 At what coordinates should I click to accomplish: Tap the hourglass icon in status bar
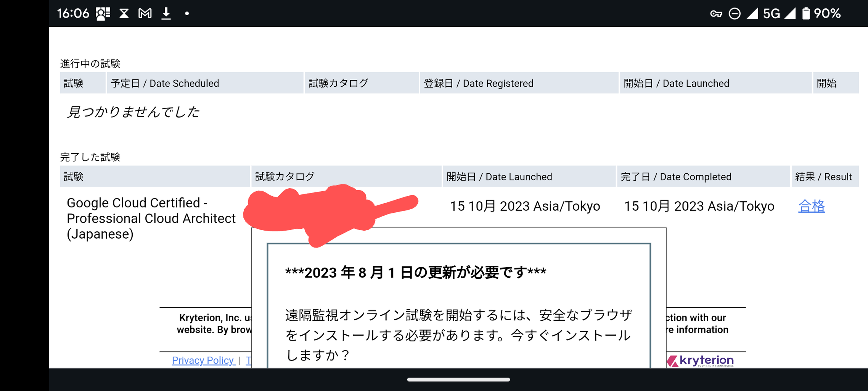124,14
